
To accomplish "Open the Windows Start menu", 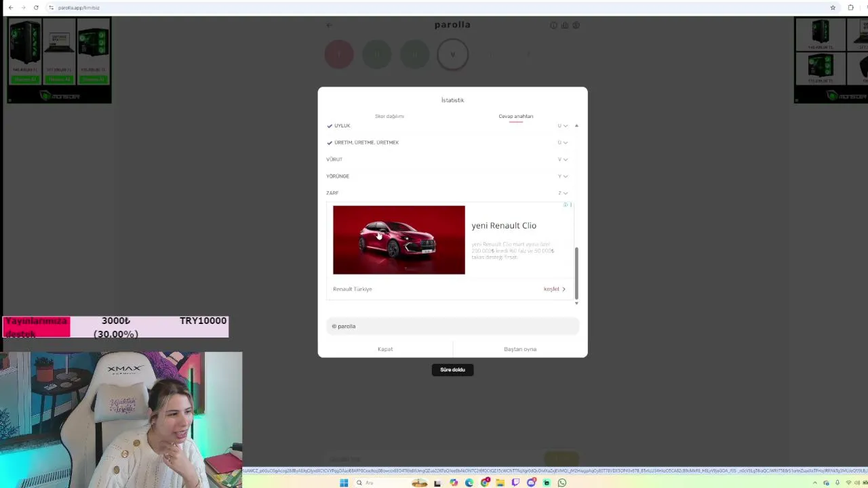I will coord(344,483).
